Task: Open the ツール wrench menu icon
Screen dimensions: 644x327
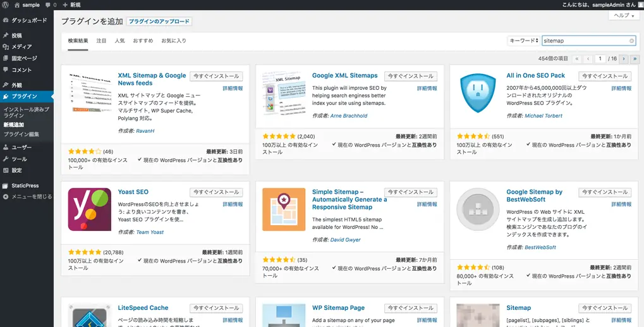Action: point(5,159)
